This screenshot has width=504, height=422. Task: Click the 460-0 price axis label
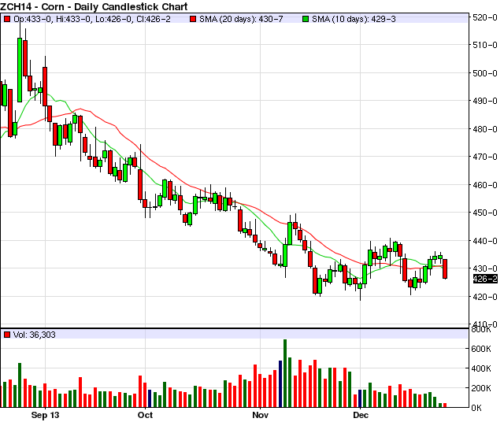[x=485, y=185]
